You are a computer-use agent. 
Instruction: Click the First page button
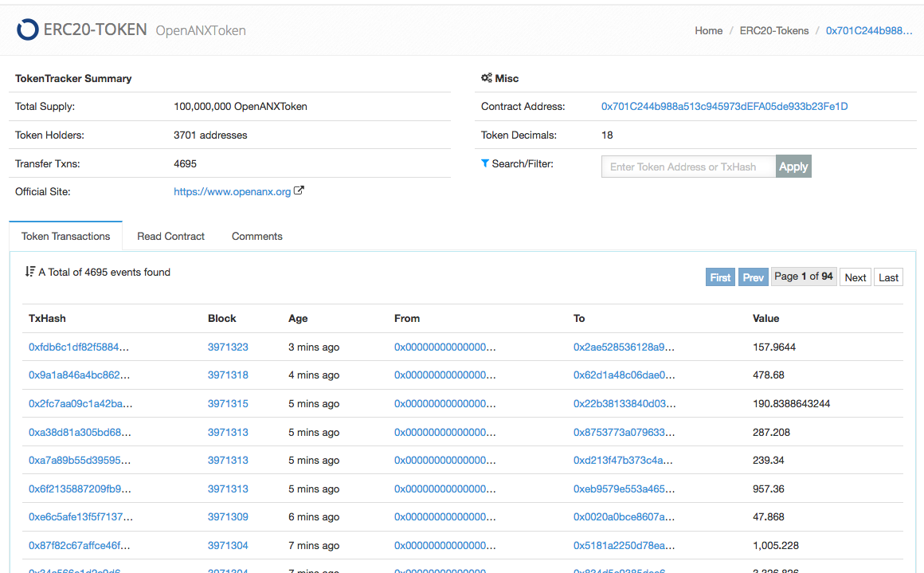[720, 277]
